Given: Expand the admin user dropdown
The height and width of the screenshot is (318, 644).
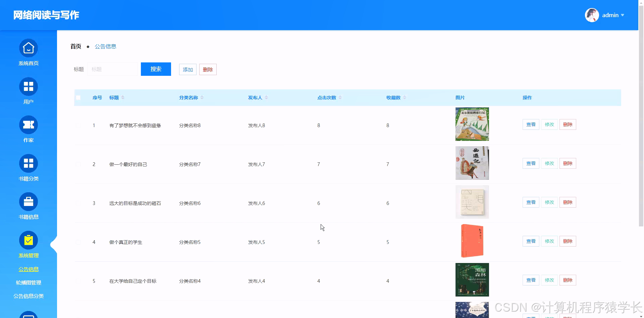Looking at the screenshot, I should [x=623, y=15].
